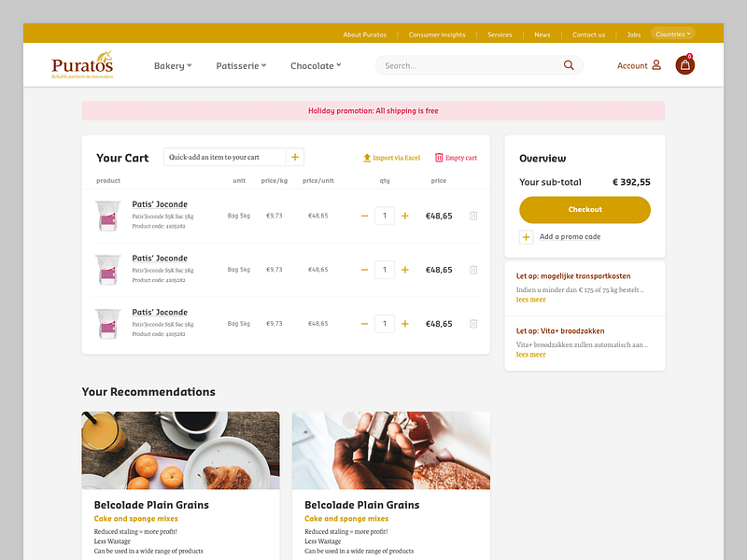747x560 pixels.
Task: Open News in top bar
Action: [x=543, y=35]
